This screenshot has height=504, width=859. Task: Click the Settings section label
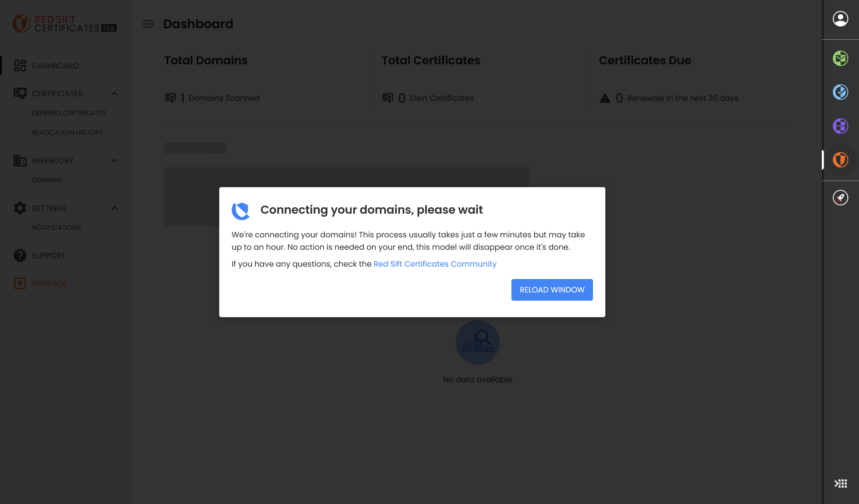pos(49,208)
